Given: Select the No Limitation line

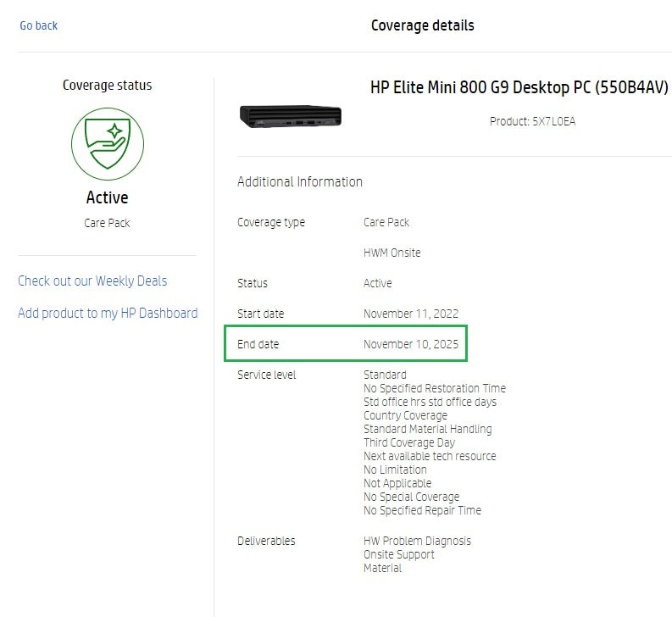Looking at the screenshot, I should 395,470.
